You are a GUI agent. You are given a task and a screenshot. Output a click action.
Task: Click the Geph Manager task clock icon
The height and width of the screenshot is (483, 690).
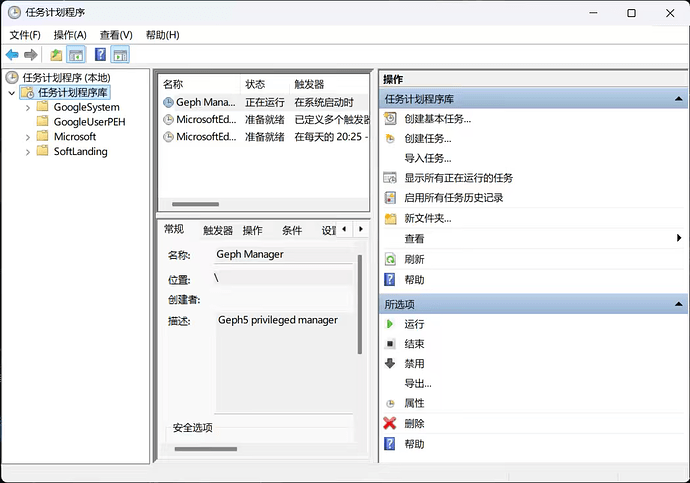(168, 102)
